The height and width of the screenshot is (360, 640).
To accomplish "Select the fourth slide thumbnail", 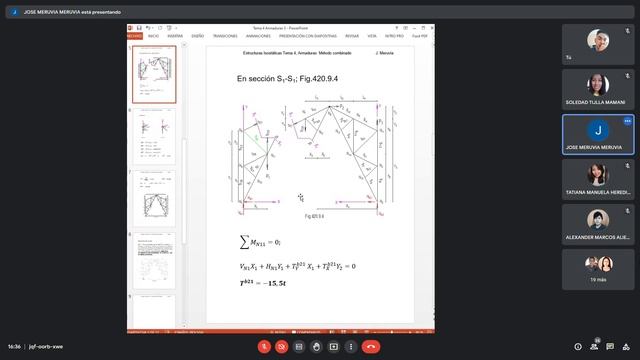I will point(154,261).
